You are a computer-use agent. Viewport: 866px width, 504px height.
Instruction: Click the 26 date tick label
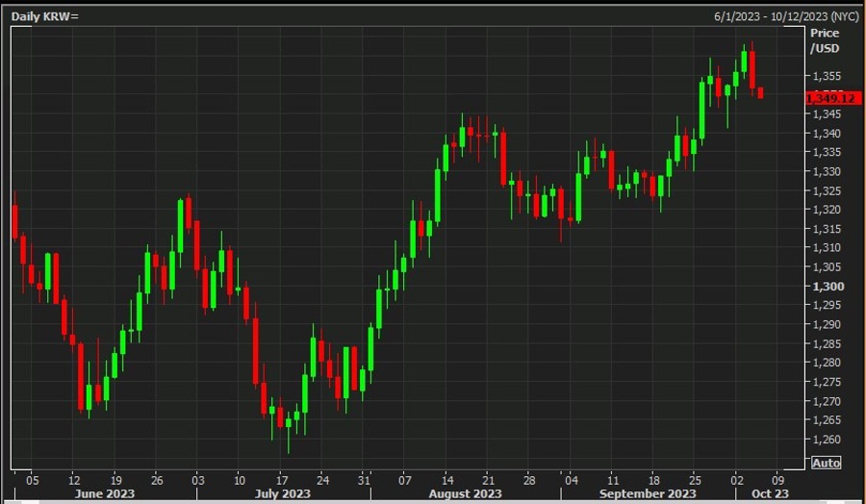pos(155,479)
